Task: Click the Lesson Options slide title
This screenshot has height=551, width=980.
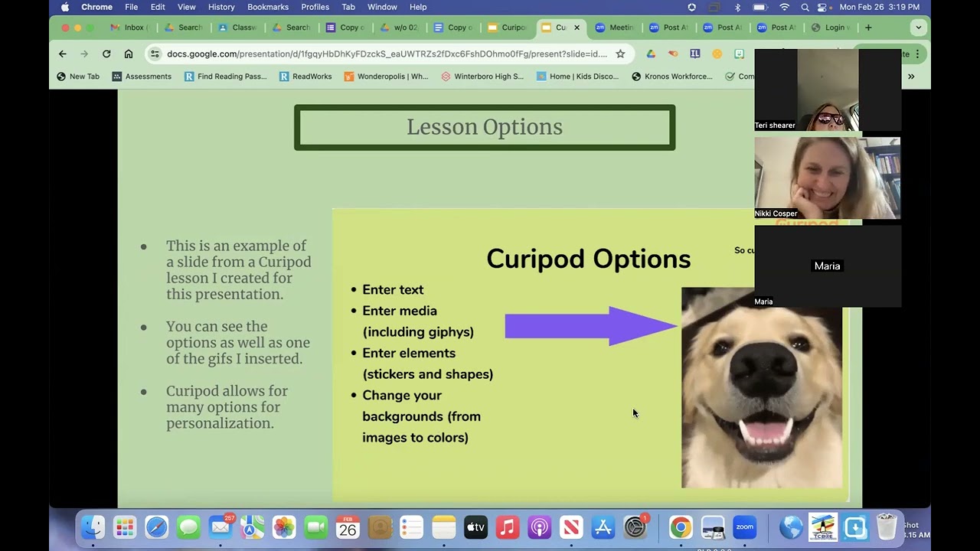Action: (485, 127)
